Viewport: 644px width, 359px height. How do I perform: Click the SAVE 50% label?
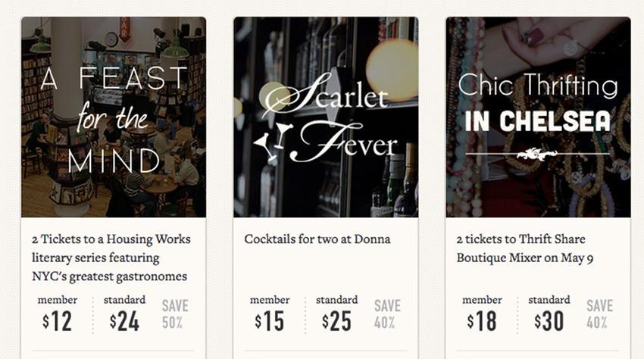click(175, 314)
